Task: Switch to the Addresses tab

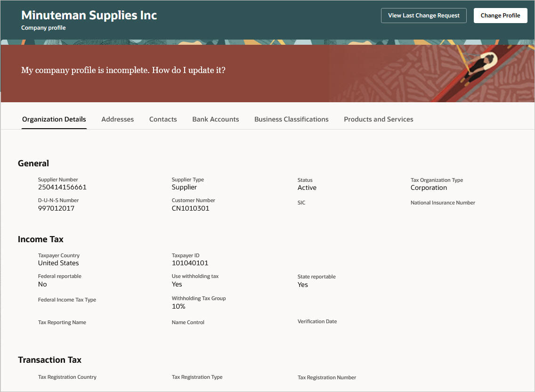Action: coord(117,119)
